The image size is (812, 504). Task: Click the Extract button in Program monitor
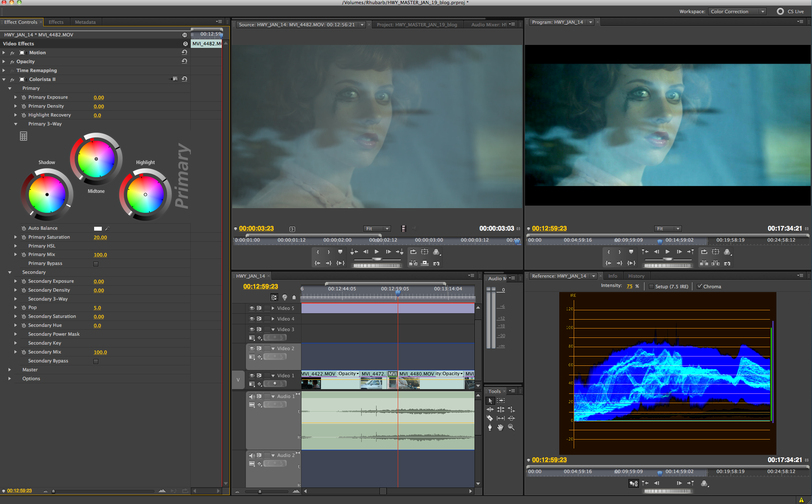(x=716, y=263)
